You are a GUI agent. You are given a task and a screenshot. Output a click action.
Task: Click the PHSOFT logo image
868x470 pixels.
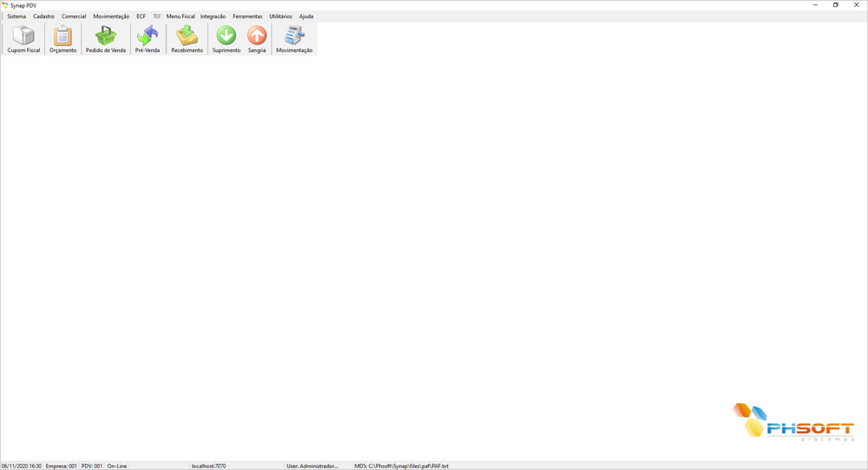coord(792,422)
